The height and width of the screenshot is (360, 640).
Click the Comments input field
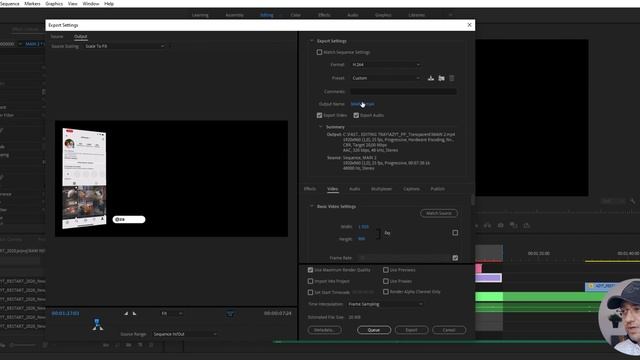pyautogui.click(x=403, y=92)
